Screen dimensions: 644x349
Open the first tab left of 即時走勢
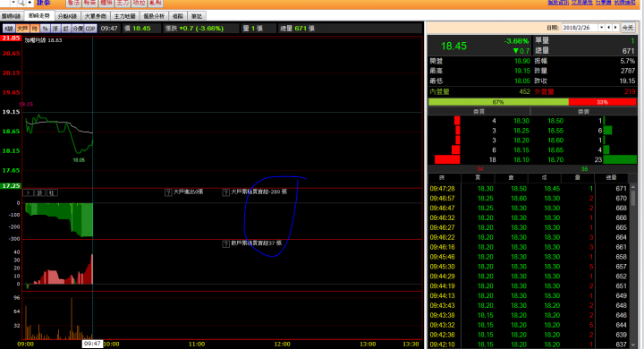pos(12,16)
